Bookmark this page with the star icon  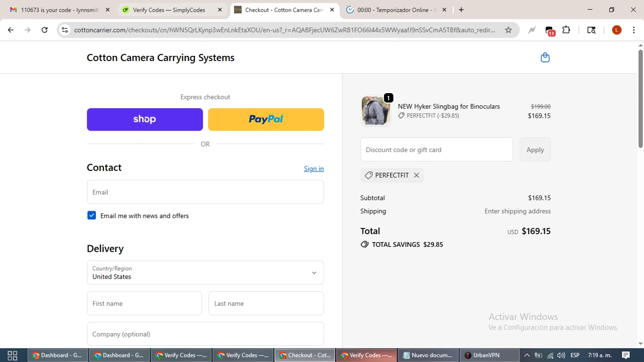(x=508, y=30)
